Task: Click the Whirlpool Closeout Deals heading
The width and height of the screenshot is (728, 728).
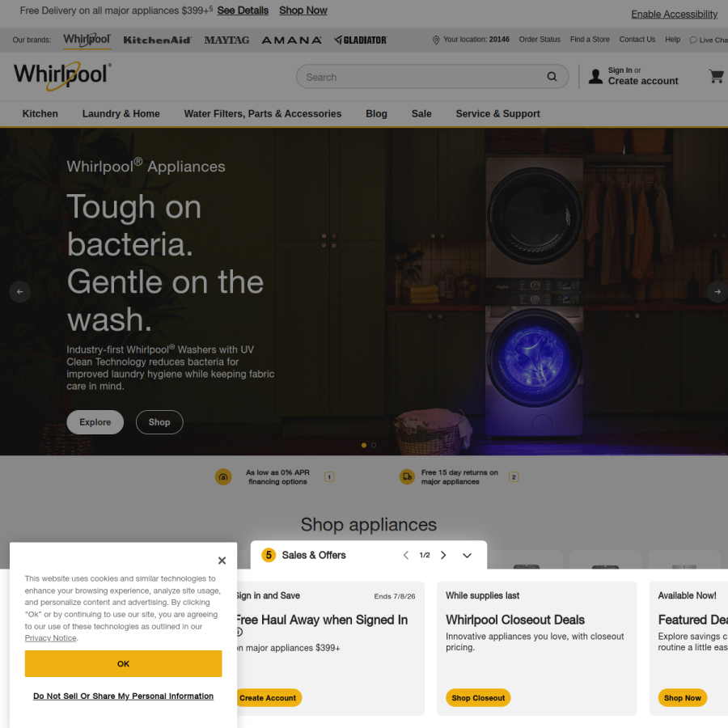Action: (515, 620)
